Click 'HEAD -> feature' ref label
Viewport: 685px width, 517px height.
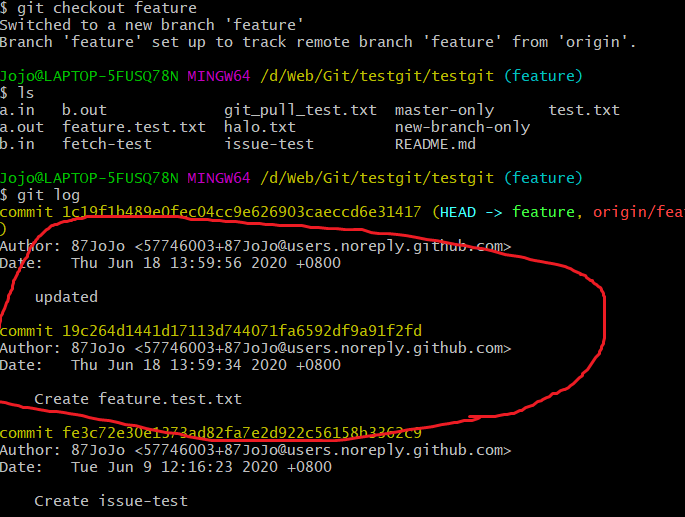(507, 212)
